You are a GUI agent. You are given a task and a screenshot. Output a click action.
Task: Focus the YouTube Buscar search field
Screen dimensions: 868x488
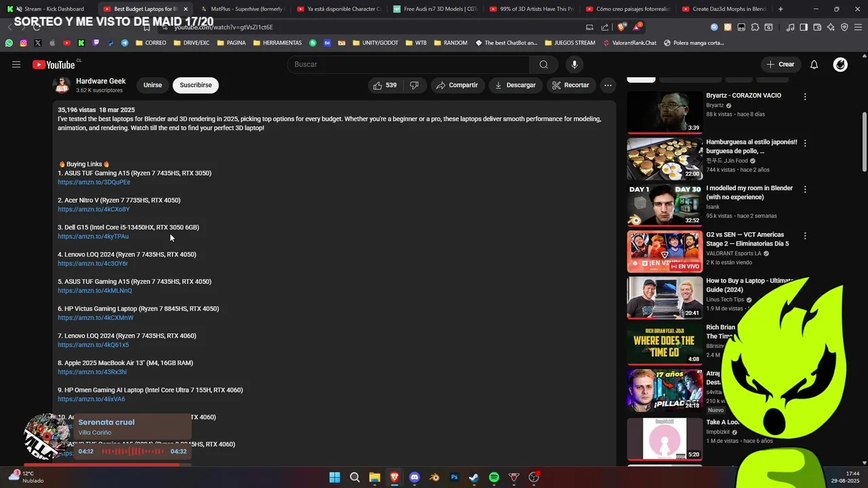[x=408, y=64]
